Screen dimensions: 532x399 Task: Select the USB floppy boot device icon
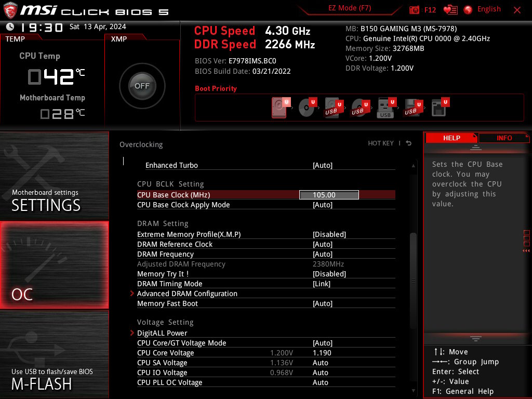(x=413, y=107)
